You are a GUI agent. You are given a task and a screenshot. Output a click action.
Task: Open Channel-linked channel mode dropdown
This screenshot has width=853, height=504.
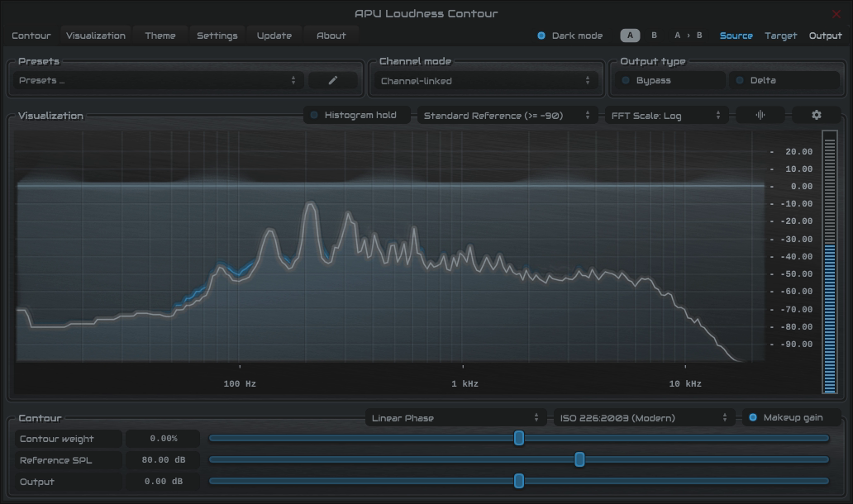pyautogui.click(x=486, y=81)
